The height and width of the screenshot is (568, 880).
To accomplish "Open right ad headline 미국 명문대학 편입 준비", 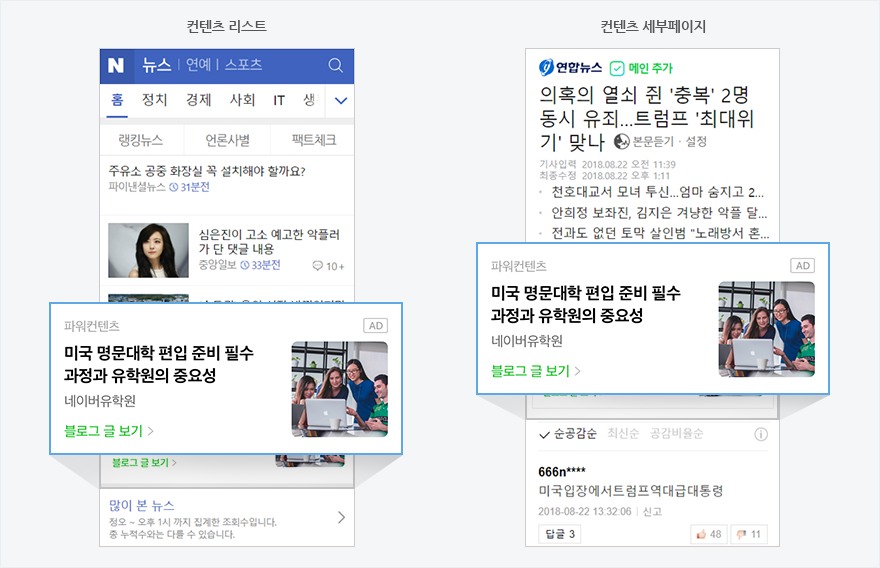I will click(586, 304).
